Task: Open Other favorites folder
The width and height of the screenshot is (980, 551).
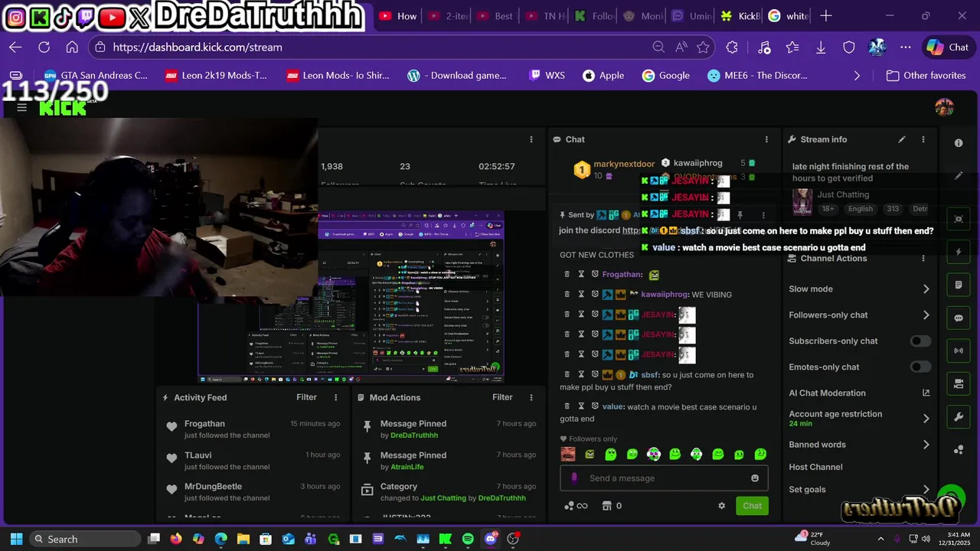Action: 925,76
